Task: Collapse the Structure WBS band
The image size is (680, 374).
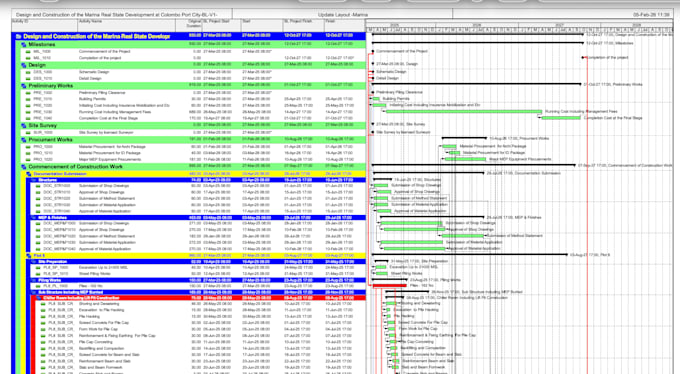Action: [x=34, y=180]
